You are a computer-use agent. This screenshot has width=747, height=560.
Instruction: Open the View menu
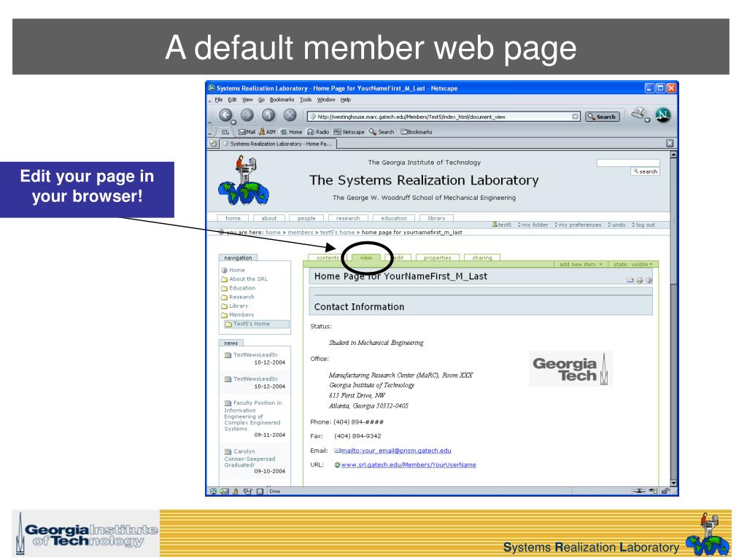point(247,99)
